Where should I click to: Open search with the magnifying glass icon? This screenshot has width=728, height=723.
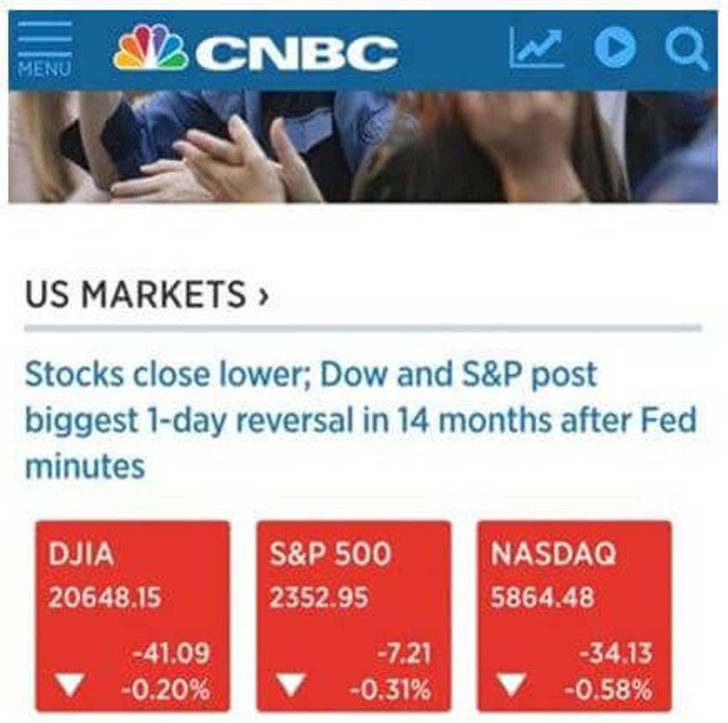pos(686,48)
